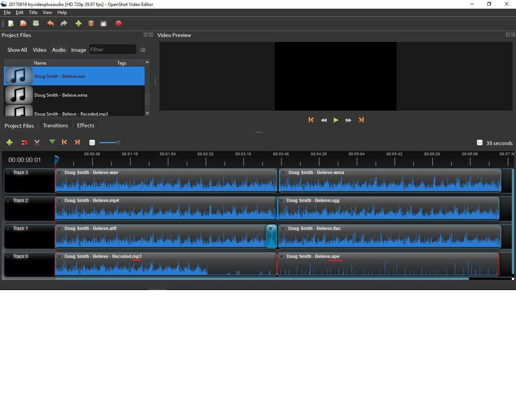
Task: Select Doug Smith - Believe.wma in project files
Action: [x=61, y=95]
